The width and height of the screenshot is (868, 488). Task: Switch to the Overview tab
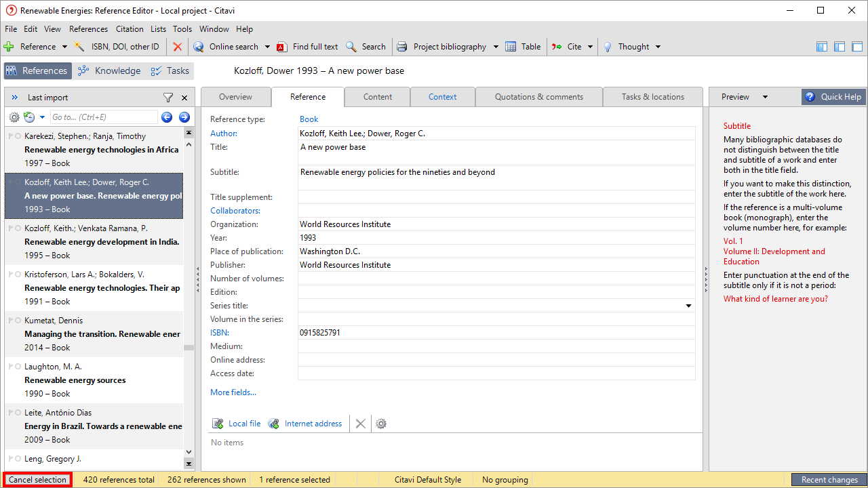click(236, 97)
